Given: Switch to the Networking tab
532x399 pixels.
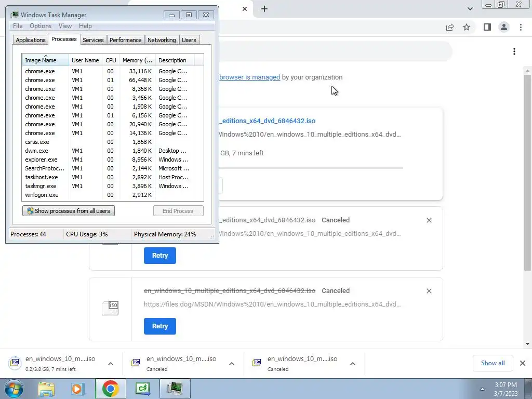Looking at the screenshot, I should 162,40.
